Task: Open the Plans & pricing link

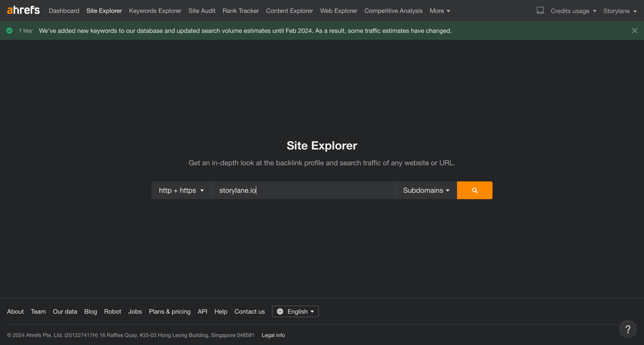Action: (170, 311)
